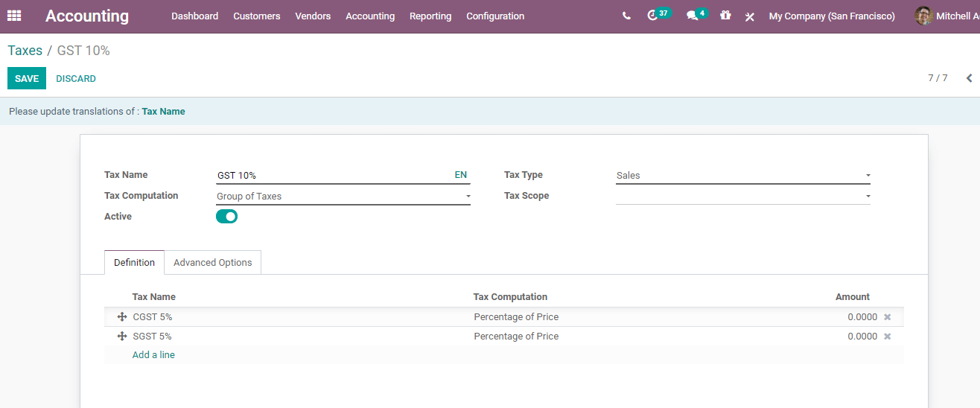This screenshot has width=980, height=408.
Task: Click Add a line link
Action: [153, 355]
